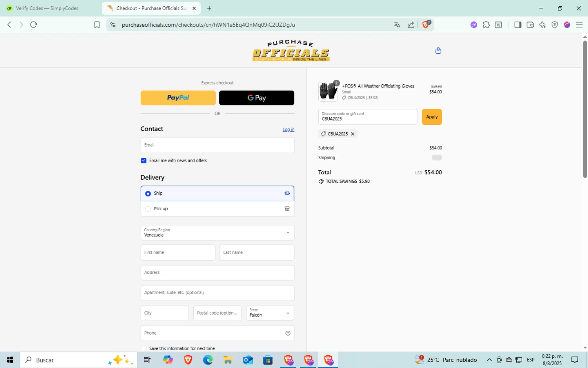
Task: Bookmark this page with bookmark icon
Action: click(x=97, y=25)
